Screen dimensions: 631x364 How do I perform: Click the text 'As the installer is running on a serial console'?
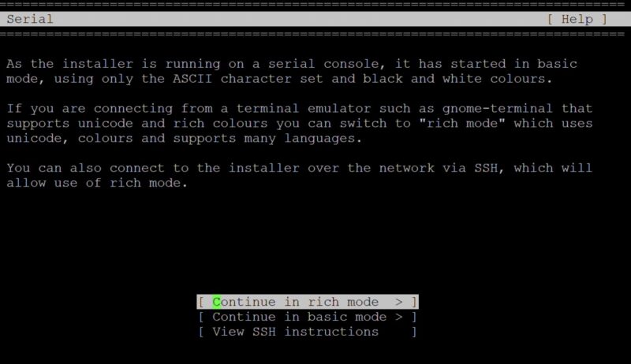pyautogui.click(x=192, y=64)
